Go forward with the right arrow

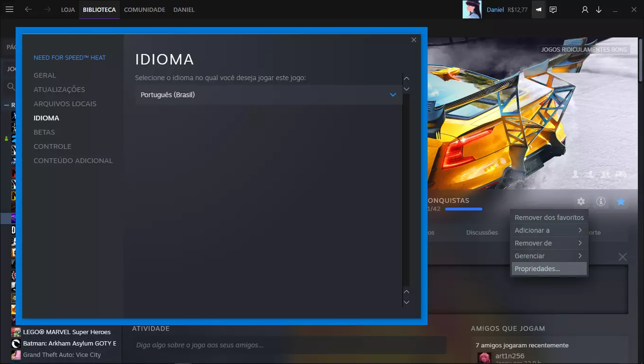click(x=47, y=9)
